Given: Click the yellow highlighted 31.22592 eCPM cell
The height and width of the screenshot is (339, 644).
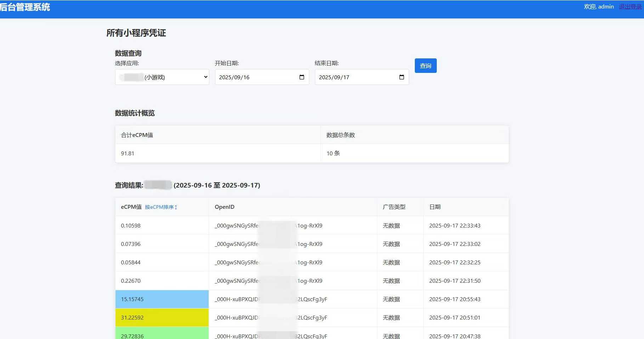Looking at the screenshot, I should pyautogui.click(x=162, y=318).
